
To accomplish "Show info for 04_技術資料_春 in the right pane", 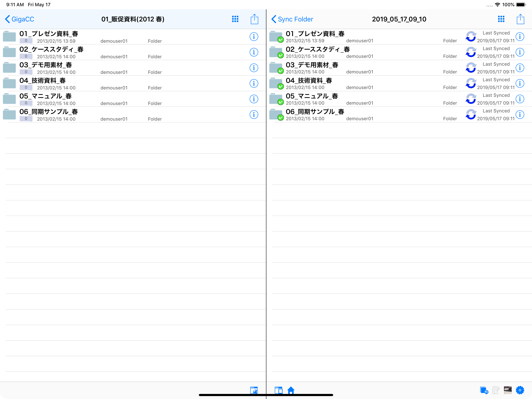I will pos(520,83).
